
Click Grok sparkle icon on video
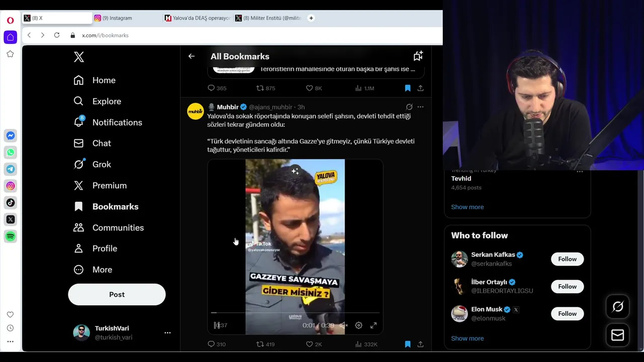pyautogui.click(x=295, y=171)
